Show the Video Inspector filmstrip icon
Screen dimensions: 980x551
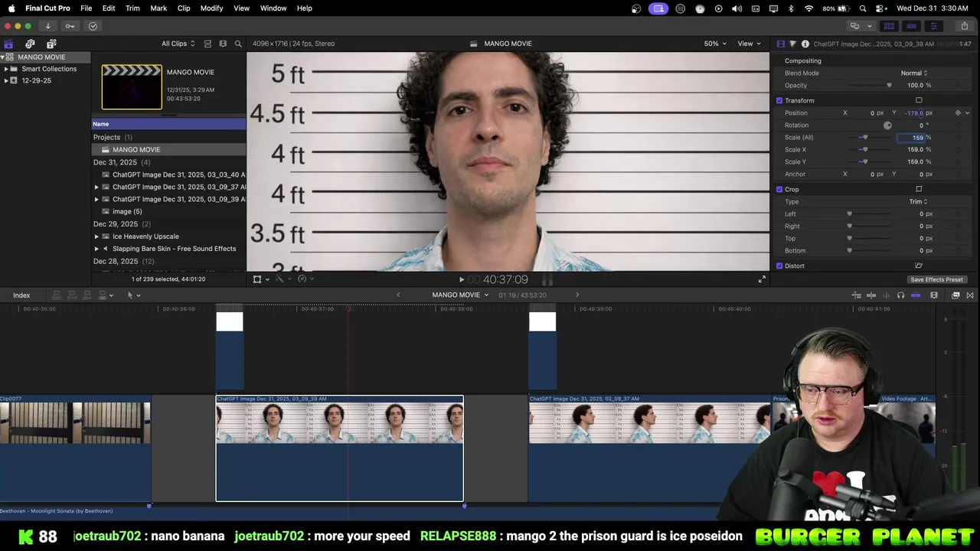[781, 44]
